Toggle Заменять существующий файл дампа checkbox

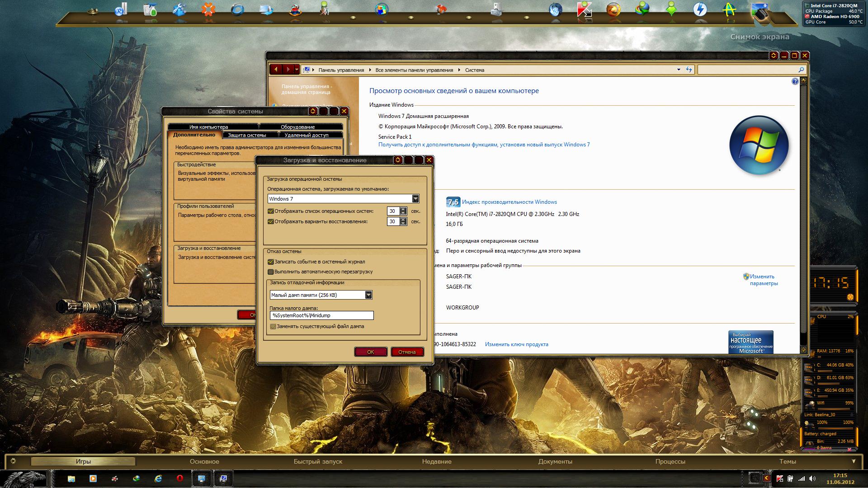click(273, 326)
